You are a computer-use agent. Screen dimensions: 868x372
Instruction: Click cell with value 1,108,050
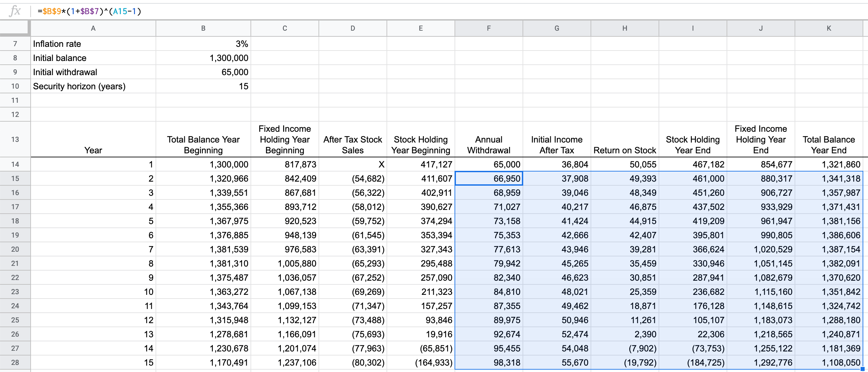(x=829, y=363)
